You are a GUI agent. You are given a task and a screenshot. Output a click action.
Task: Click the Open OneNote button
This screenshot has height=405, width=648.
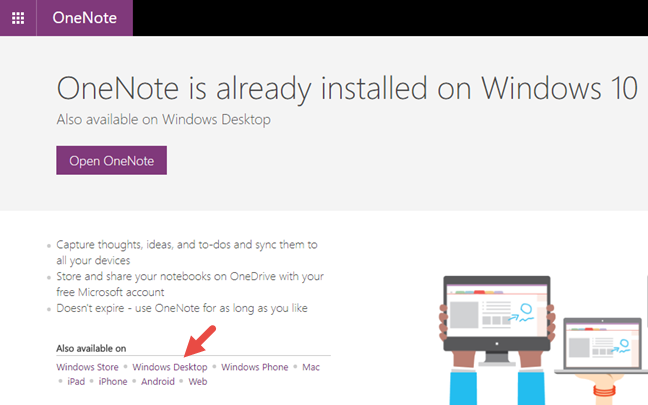tap(112, 160)
